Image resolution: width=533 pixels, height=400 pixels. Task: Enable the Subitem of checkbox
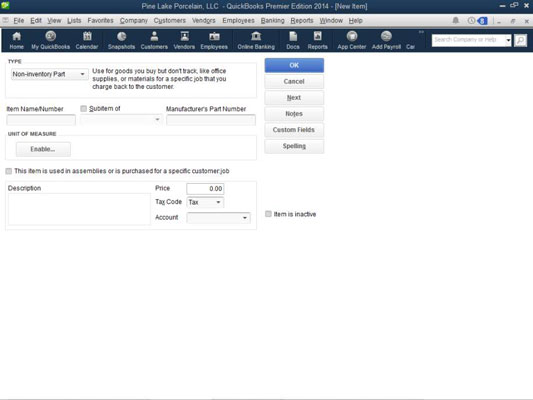(83, 108)
